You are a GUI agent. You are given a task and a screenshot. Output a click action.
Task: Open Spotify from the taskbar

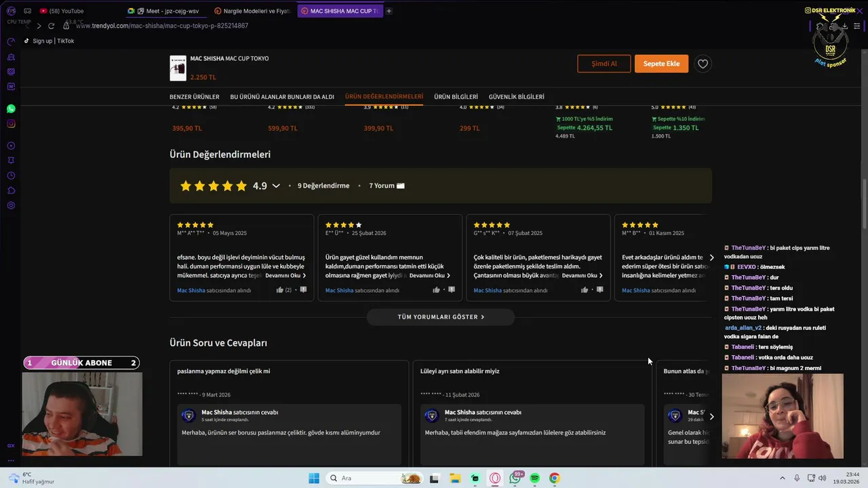535,479
